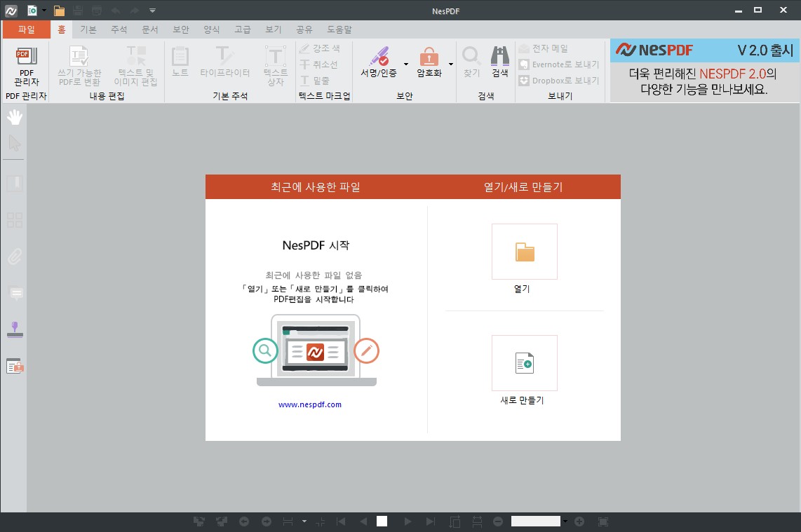The height and width of the screenshot is (532, 801).
Task: Go to next page in status bar
Action: tap(408, 521)
